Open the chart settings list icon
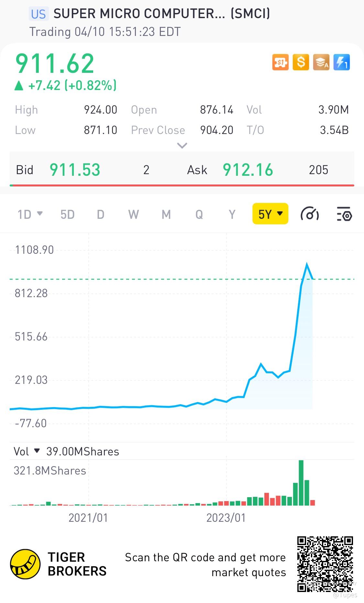 tap(344, 214)
